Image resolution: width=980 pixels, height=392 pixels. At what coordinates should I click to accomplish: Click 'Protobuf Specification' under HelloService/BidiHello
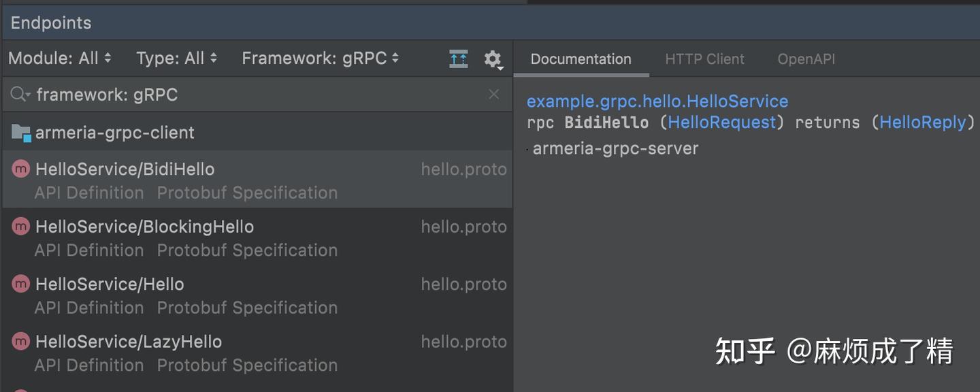(x=247, y=193)
